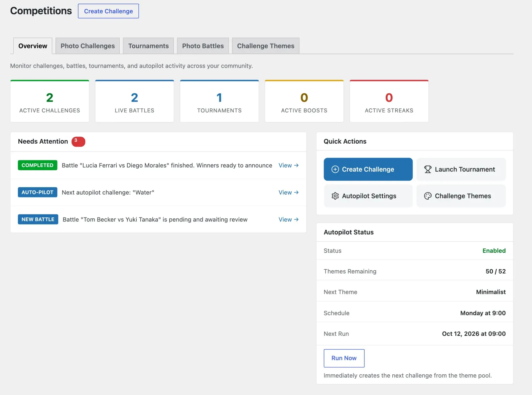Click the Lucia Ferrari vs Diego Morales battle message
The image size is (532, 395).
coord(167,165)
